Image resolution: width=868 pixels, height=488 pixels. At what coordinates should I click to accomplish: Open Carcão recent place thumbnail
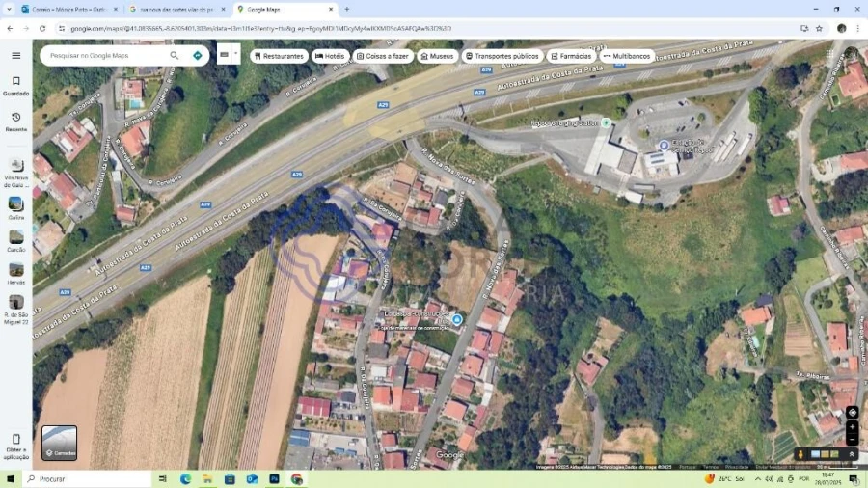pos(16,241)
